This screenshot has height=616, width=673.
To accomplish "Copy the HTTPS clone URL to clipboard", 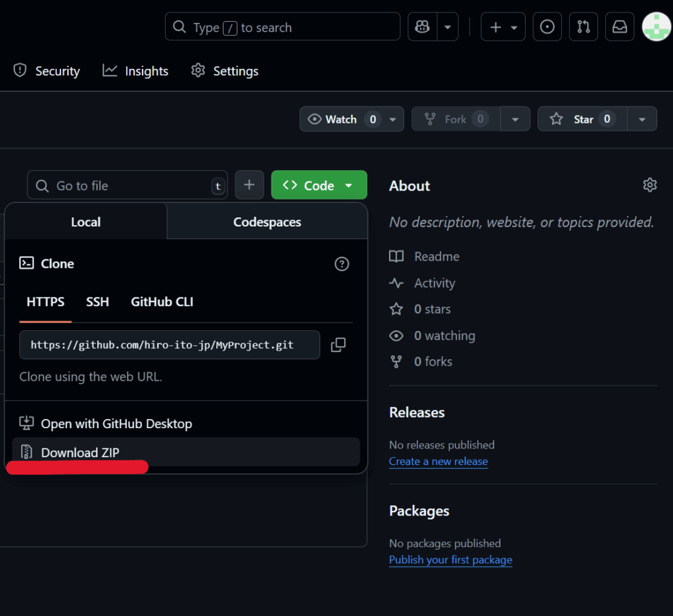I will (x=338, y=345).
